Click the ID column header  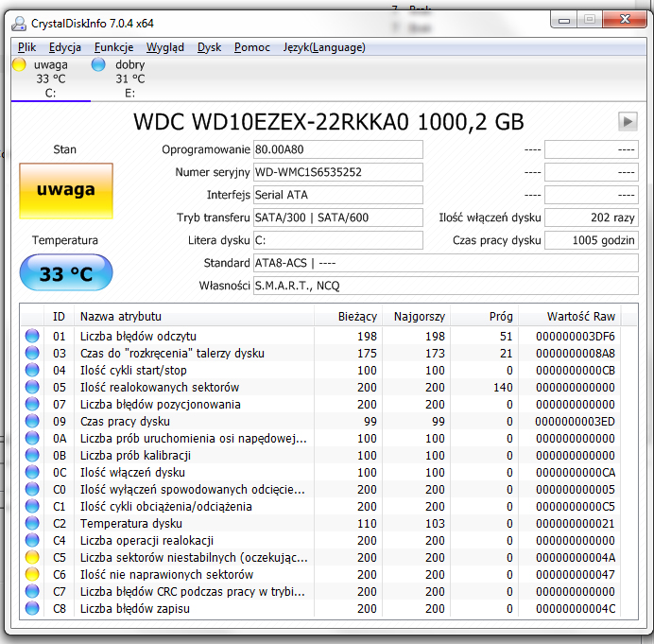coord(59,317)
